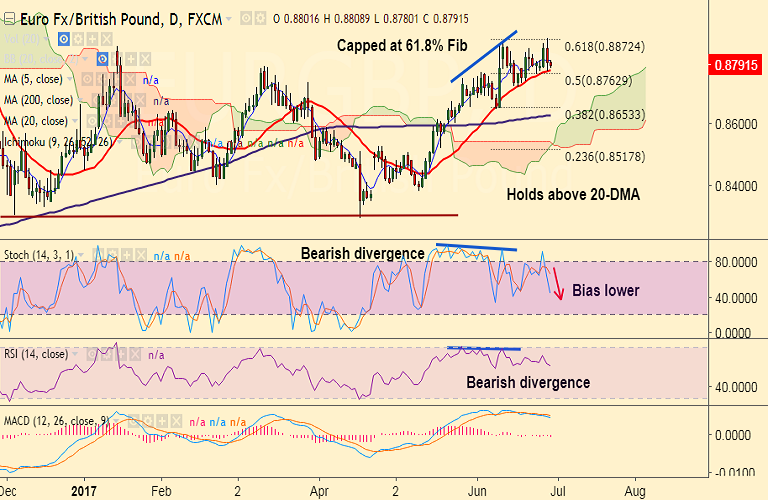
Task: Collapse the chart legend with the minus box
Action: click(x=9, y=19)
